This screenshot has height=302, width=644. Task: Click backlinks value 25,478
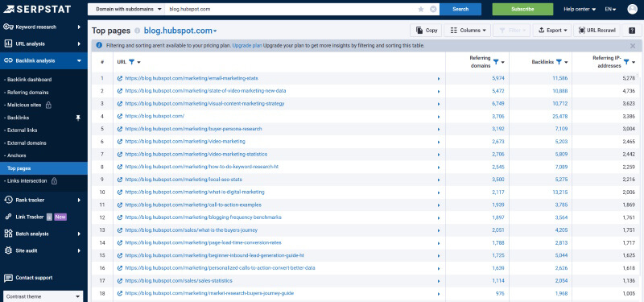pyautogui.click(x=560, y=116)
